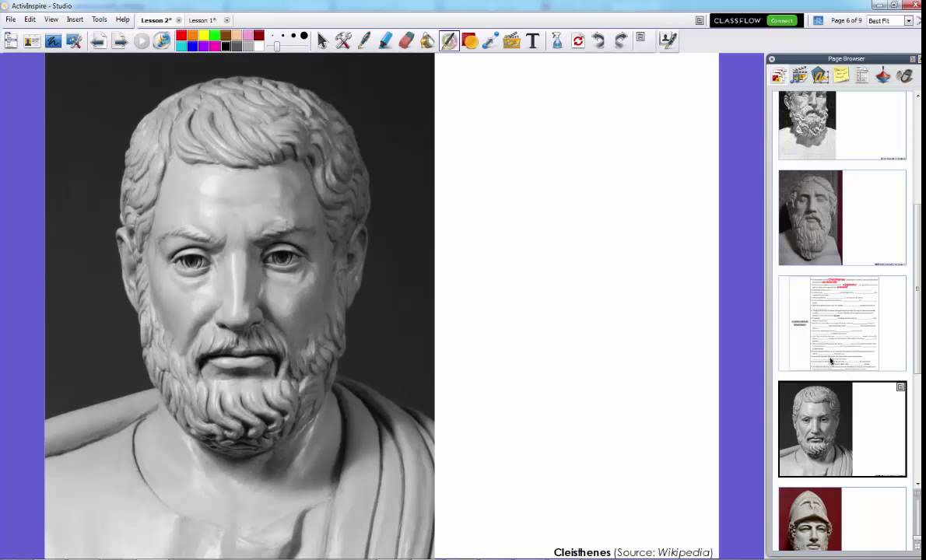Viewport: 926px width, 560px height.
Task: Choose the largest pen width dot
Action: 303,36
